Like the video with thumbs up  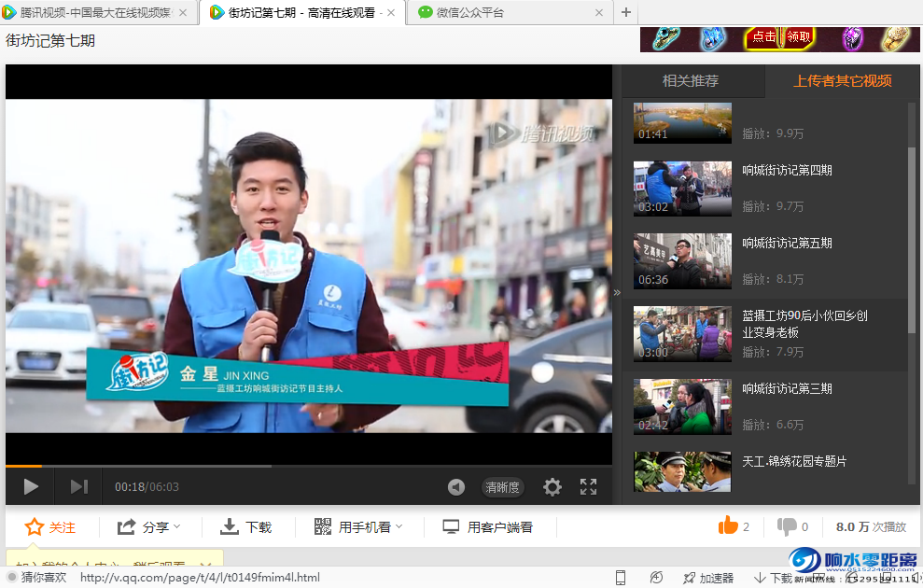click(728, 525)
